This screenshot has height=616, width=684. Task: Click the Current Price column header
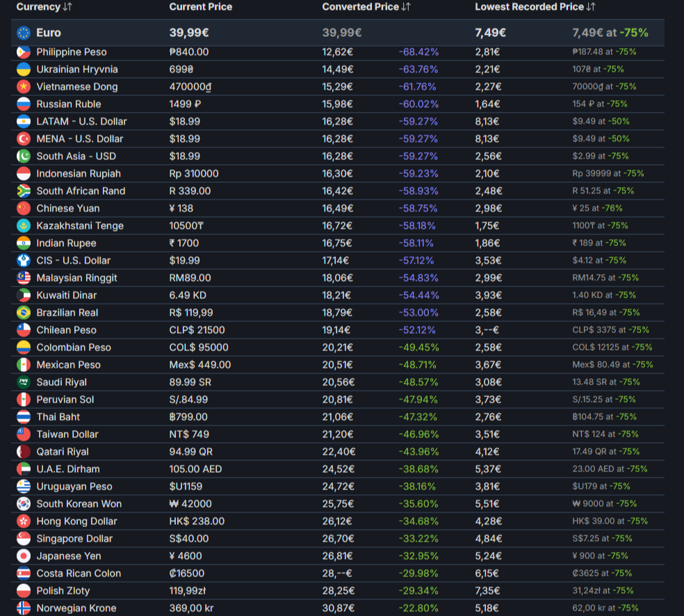click(201, 7)
